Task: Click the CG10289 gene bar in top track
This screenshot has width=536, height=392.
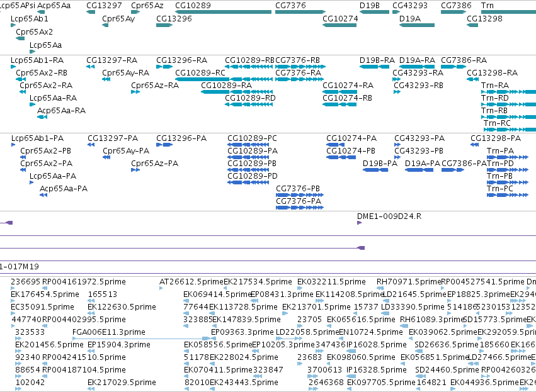Action: pos(223,12)
